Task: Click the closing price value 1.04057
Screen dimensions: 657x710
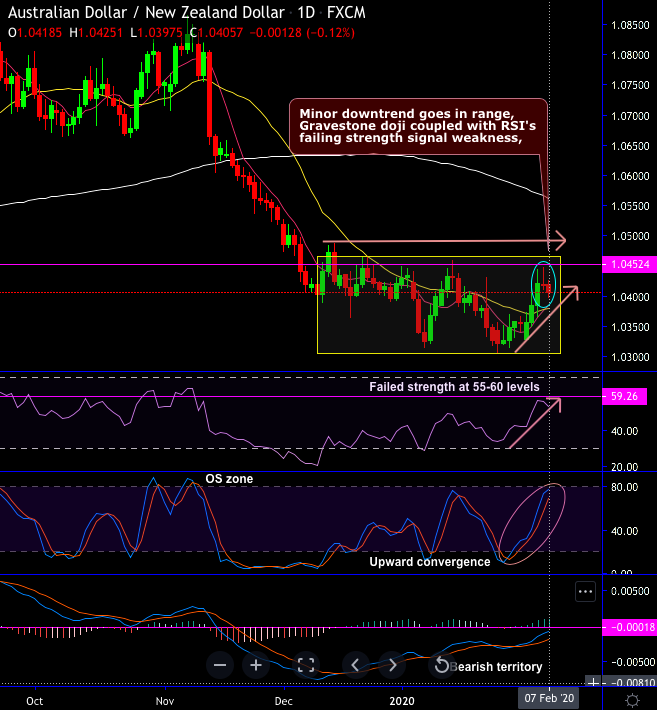Action: (221, 33)
